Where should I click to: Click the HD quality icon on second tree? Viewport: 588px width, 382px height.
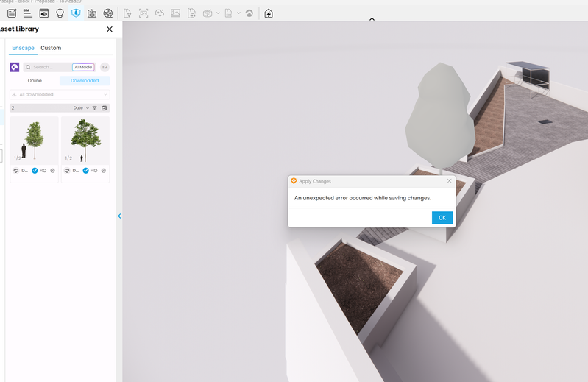tap(94, 171)
